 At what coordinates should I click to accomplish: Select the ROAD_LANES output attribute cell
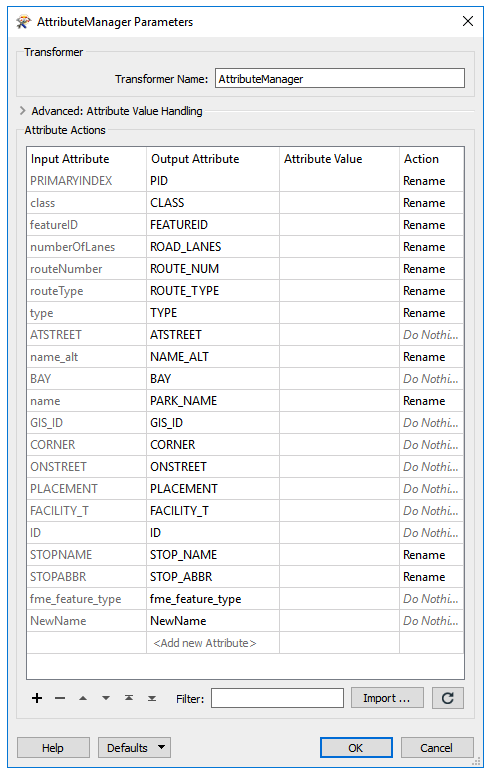213,247
